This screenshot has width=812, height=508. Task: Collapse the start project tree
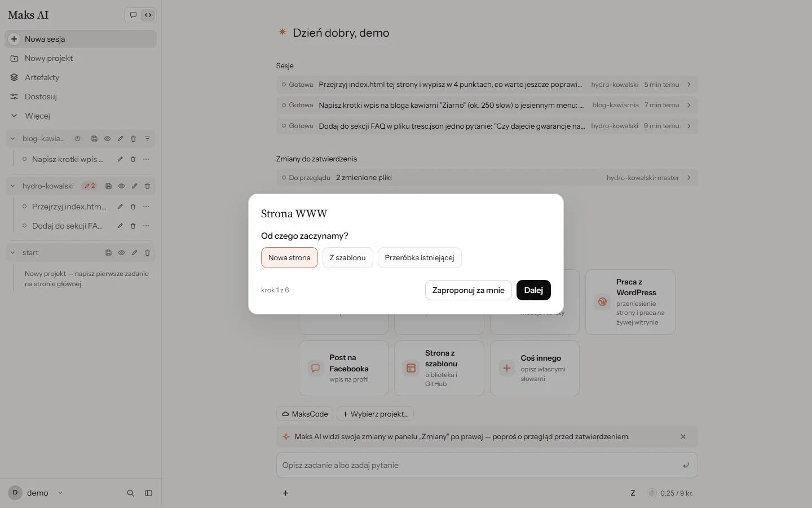[x=12, y=253]
